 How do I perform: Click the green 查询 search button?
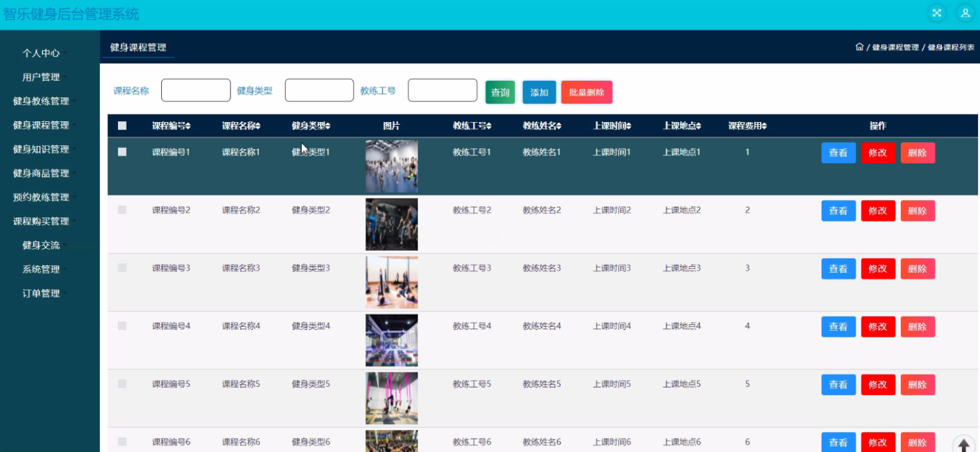(x=500, y=92)
